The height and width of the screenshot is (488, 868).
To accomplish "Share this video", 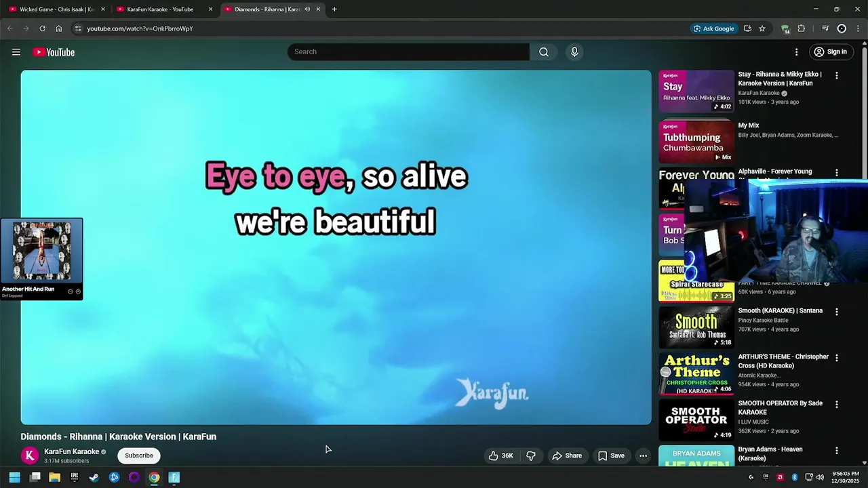I will click(567, 455).
